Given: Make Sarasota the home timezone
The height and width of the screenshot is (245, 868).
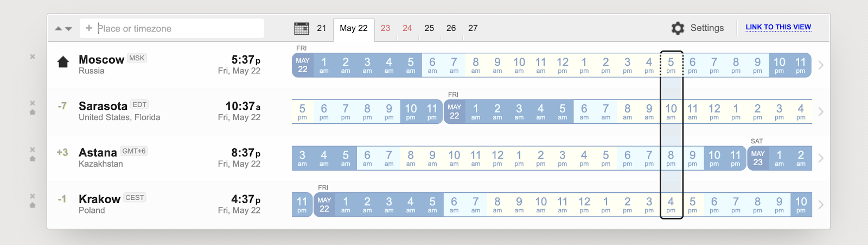Looking at the screenshot, I should (33, 112).
